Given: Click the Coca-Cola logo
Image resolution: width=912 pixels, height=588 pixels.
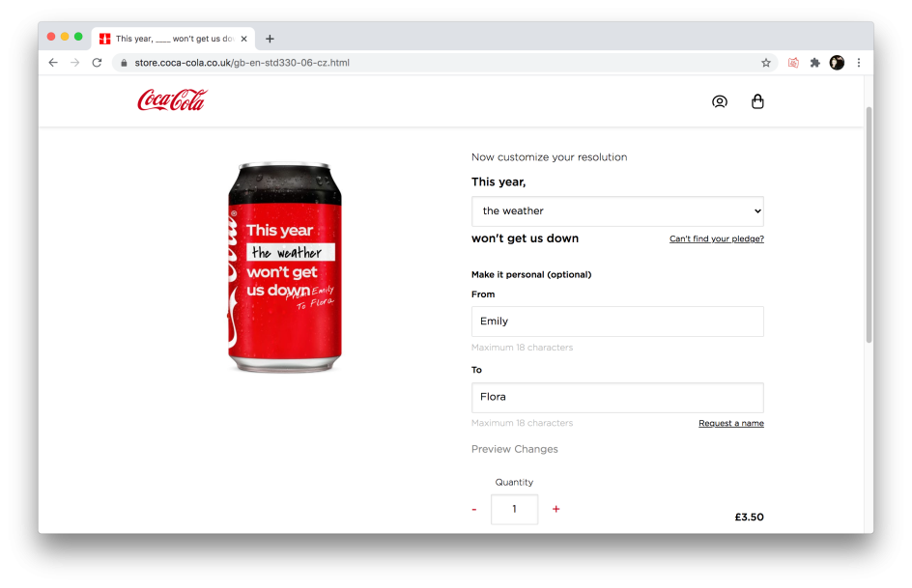Looking at the screenshot, I should 172,100.
